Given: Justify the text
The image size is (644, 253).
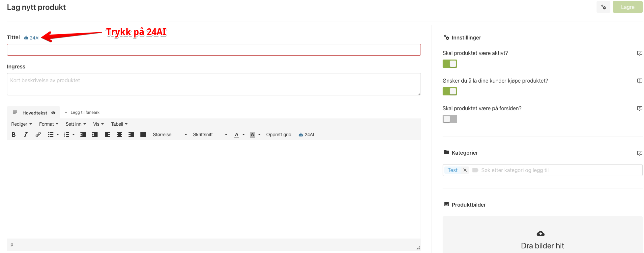Looking at the screenshot, I should pos(143,135).
